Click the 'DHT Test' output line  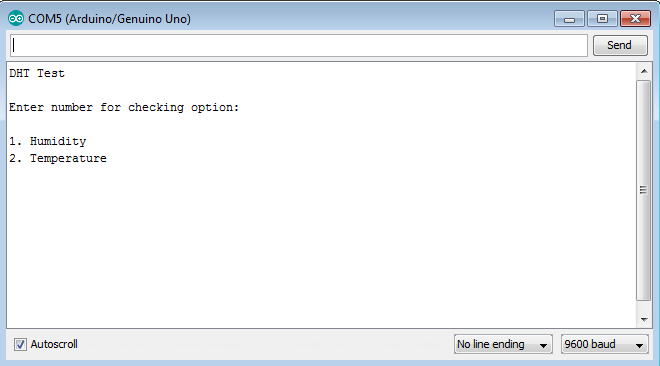(x=37, y=73)
